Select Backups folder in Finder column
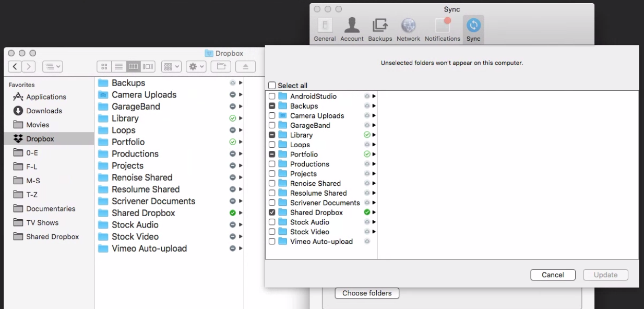The image size is (644, 309). 169,83
